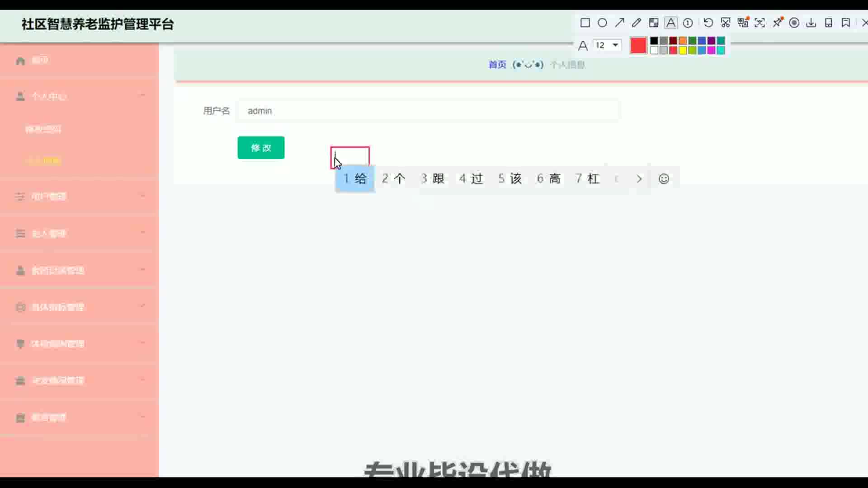Save the screenshot with download icon

811,23
